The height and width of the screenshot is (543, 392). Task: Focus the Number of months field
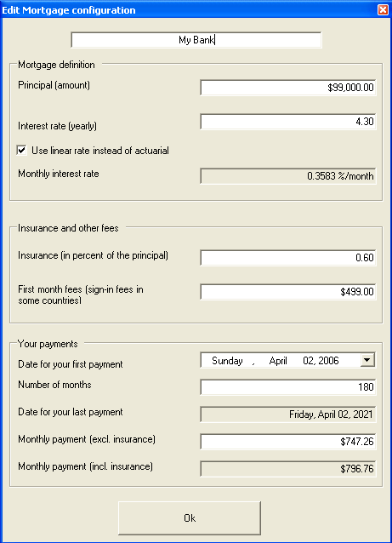tap(288, 386)
